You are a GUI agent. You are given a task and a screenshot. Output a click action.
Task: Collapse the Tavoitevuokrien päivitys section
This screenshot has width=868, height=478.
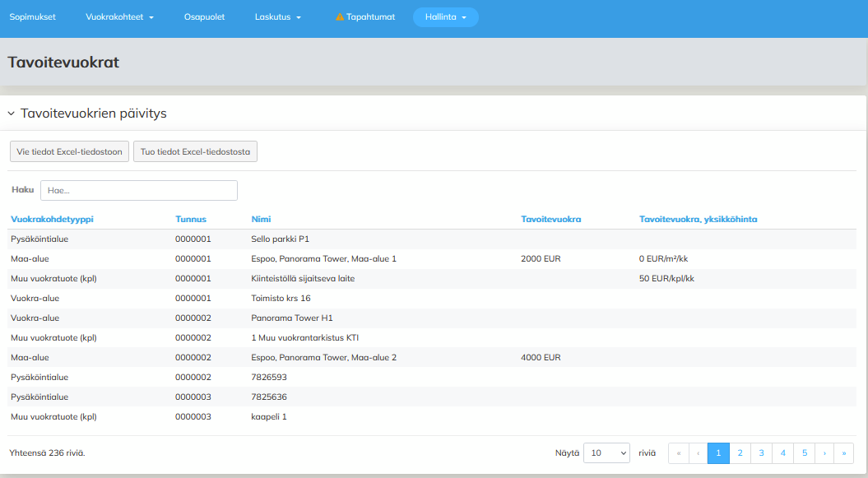(12, 114)
